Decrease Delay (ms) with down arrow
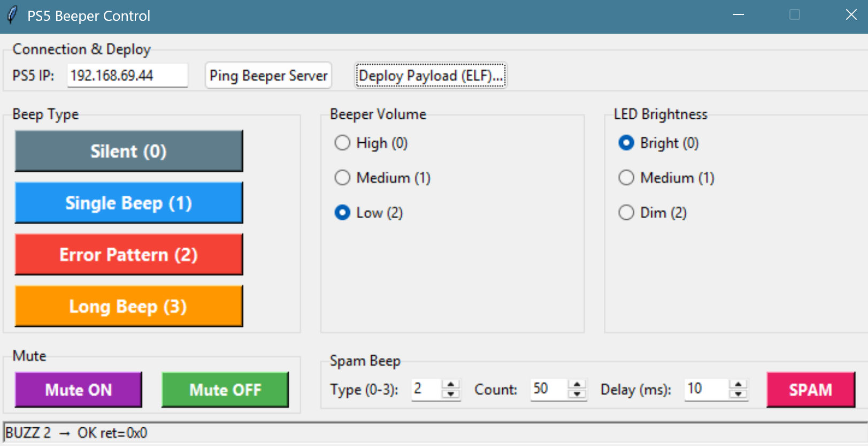Viewport: 868px width, 446px height. tap(739, 394)
